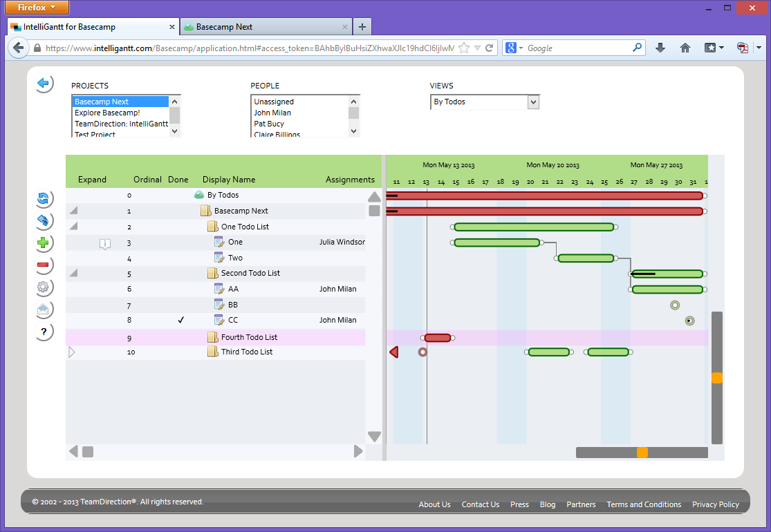Viewport: 771px width, 532px height.
Task: Click the folder icon for Second Todo List
Action: (213, 273)
